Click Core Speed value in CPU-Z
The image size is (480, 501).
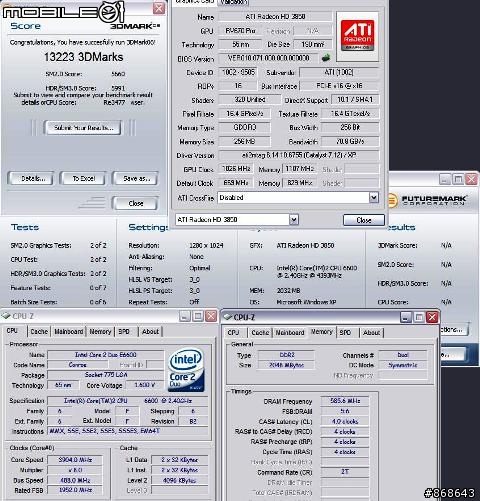[x=75, y=460]
